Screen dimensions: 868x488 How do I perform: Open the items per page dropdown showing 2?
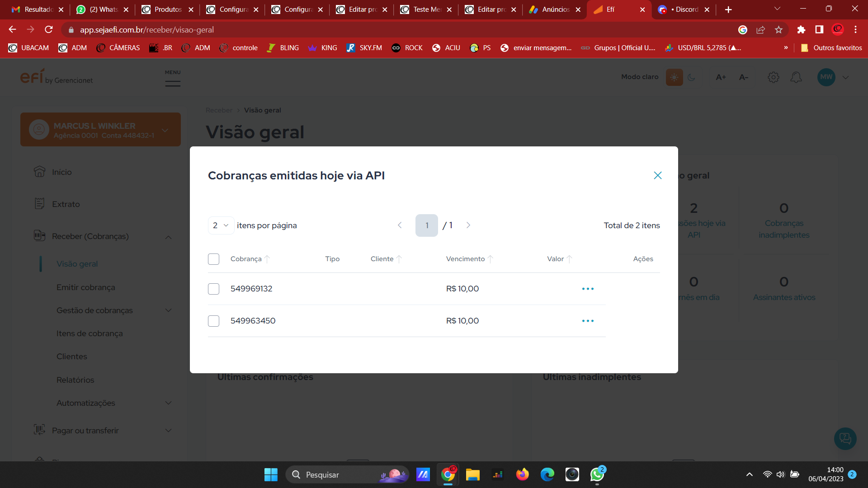220,225
